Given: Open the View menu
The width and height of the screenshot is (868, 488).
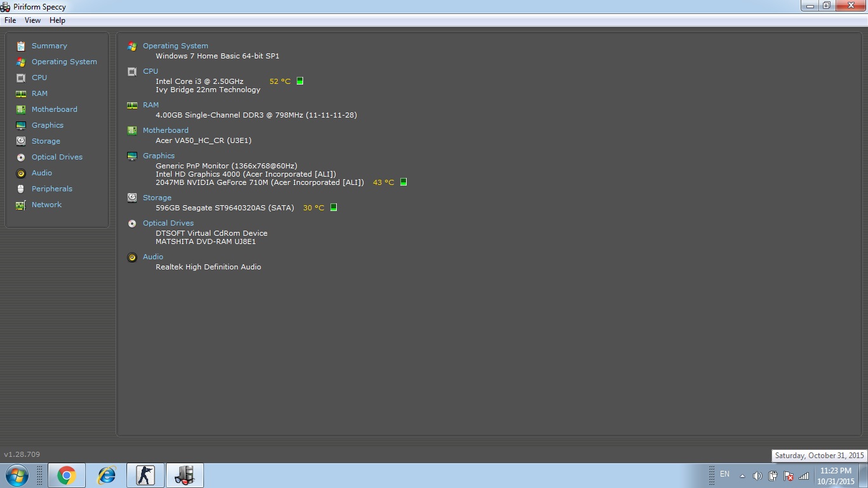Looking at the screenshot, I should coord(32,20).
